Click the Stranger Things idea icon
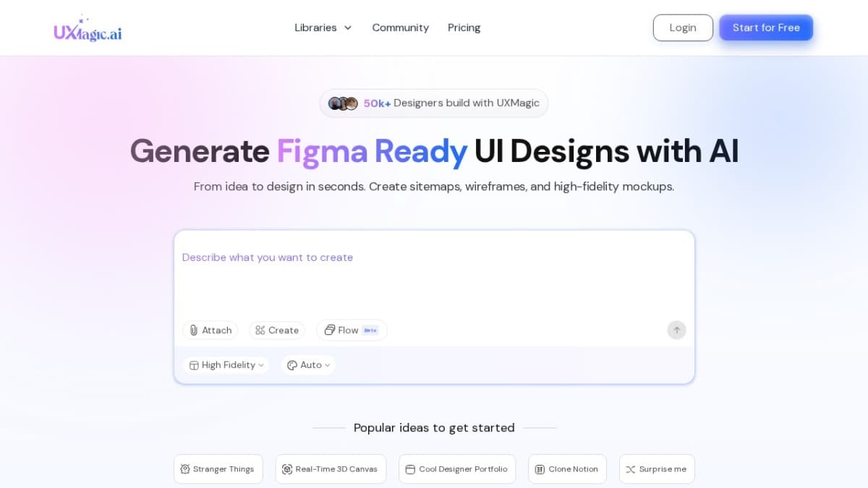Viewport: 868px width, 488px height. (x=184, y=468)
